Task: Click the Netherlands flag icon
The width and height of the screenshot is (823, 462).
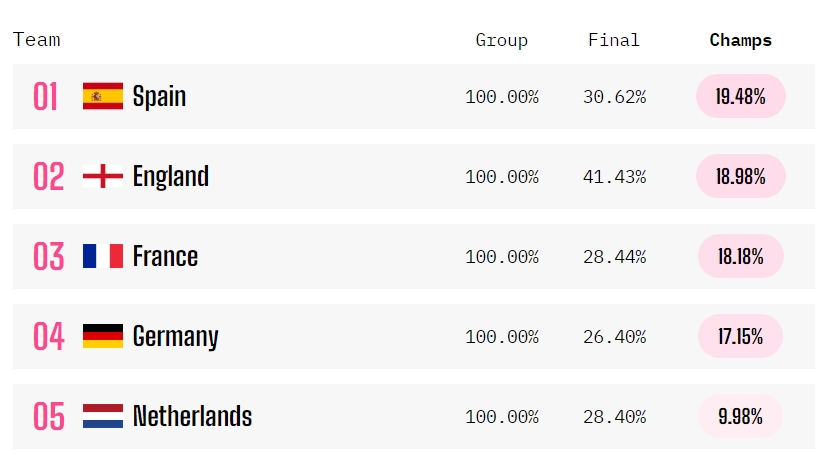Action: click(103, 416)
